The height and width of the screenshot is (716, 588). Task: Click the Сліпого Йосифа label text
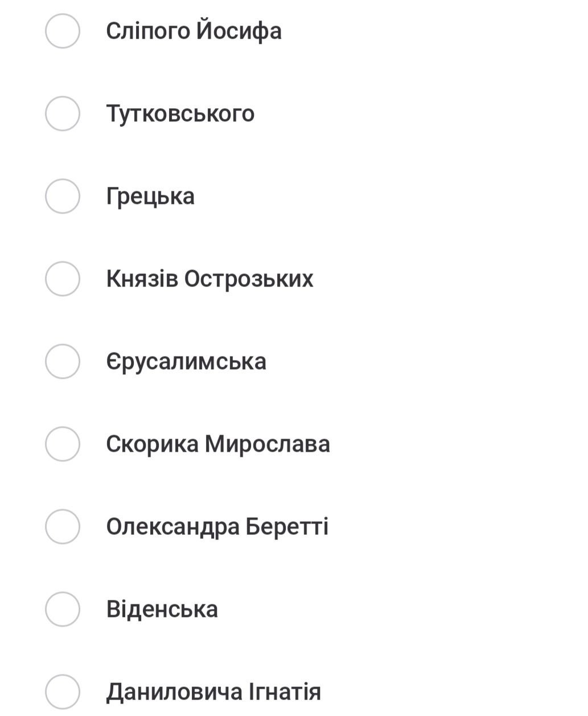[194, 31]
